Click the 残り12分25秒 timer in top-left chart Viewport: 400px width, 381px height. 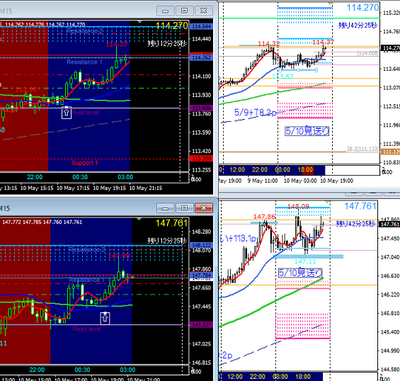click(167, 43)
